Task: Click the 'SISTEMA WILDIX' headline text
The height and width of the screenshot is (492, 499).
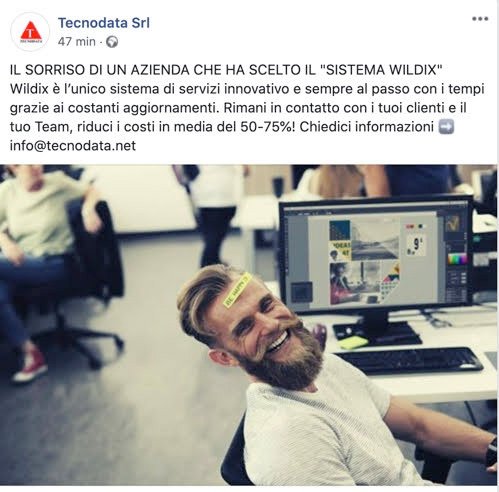Action: [x=381, y=70]
